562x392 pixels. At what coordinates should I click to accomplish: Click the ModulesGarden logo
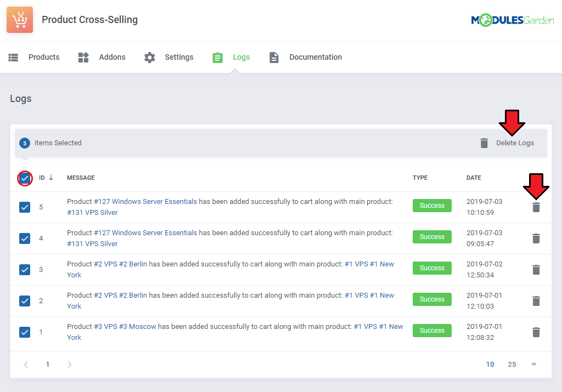(x=513, y=20)
